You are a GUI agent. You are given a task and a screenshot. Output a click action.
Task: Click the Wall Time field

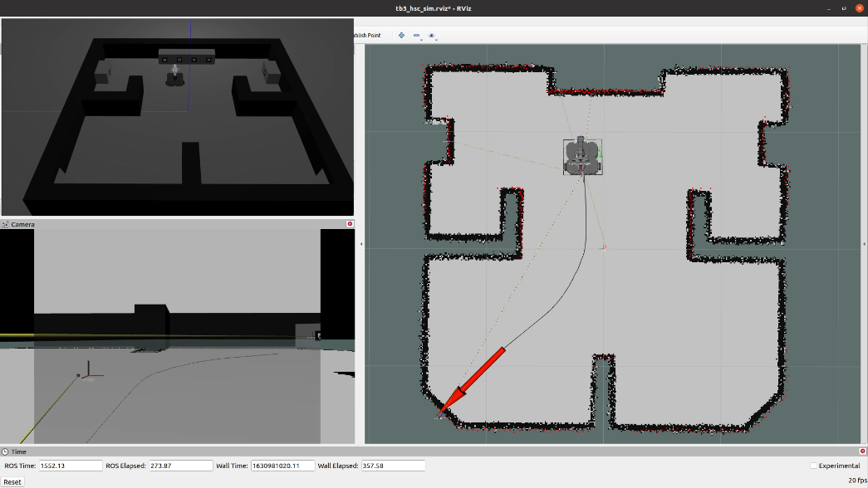(x=282, y=466)
